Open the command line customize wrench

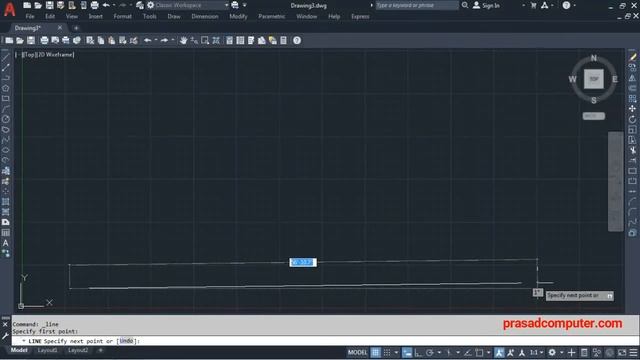coord(5,336)
